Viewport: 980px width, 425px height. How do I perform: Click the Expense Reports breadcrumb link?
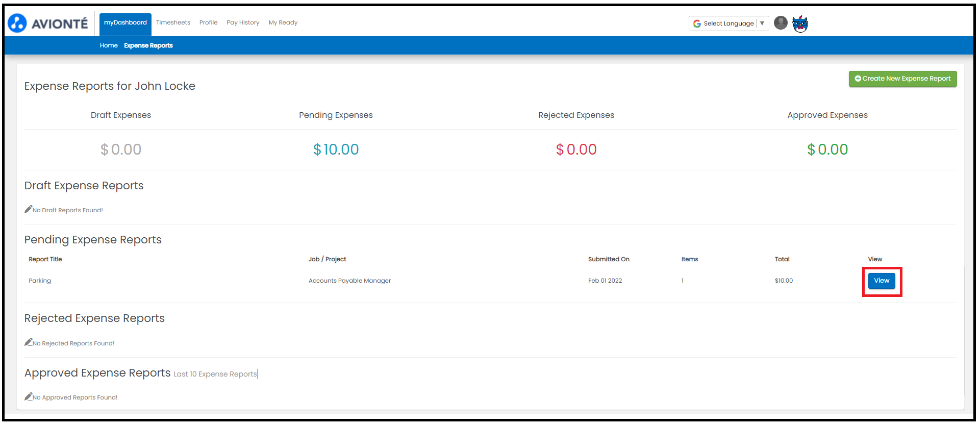click(148, 45)
